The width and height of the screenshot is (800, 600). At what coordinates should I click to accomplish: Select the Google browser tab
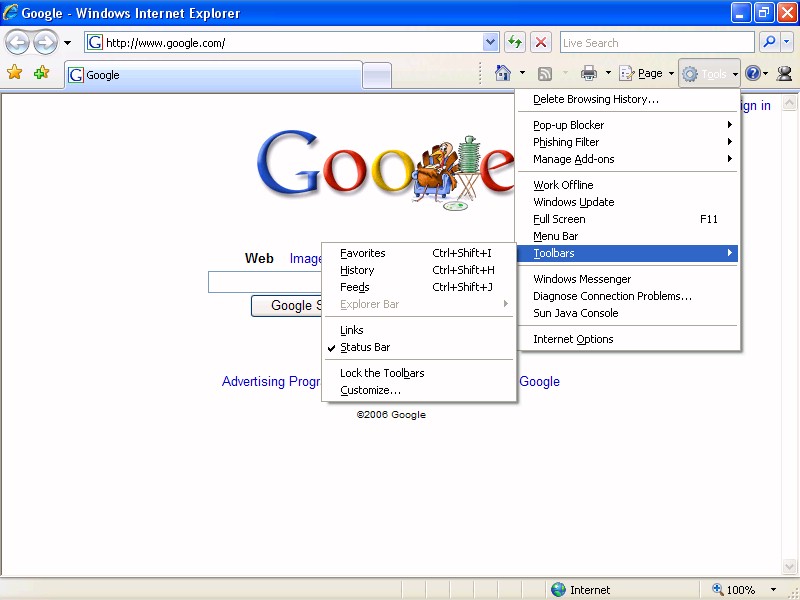[x=213, y=75]
